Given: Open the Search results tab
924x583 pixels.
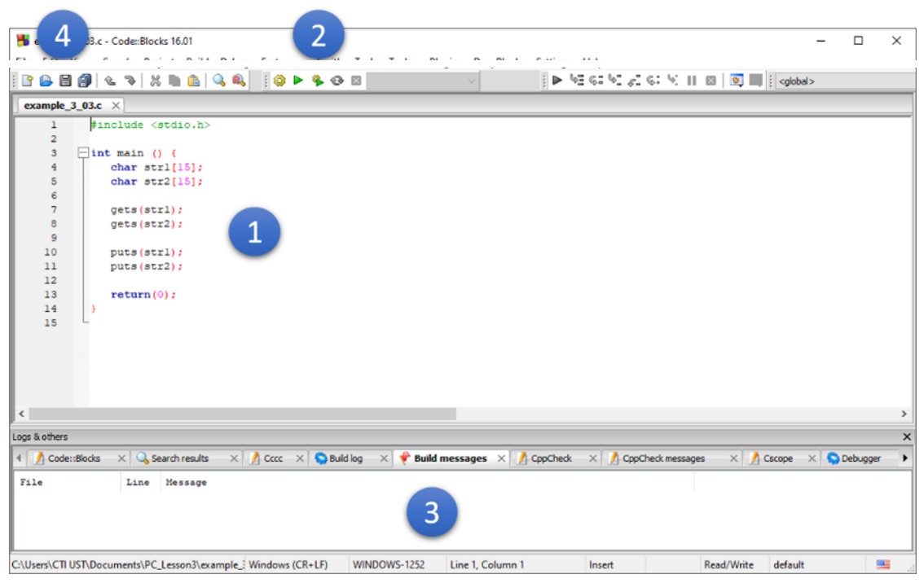Looking at the screenshot, I should point(179,458).
